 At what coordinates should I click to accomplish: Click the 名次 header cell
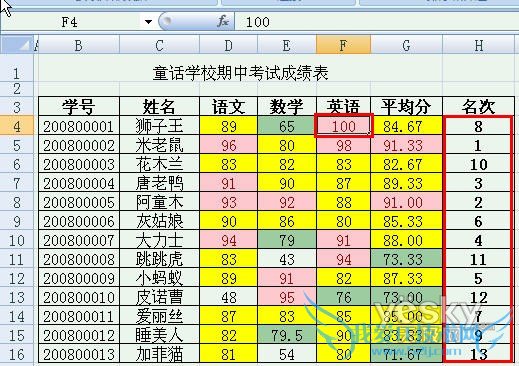pyautogui.click(x=479, y=107)
